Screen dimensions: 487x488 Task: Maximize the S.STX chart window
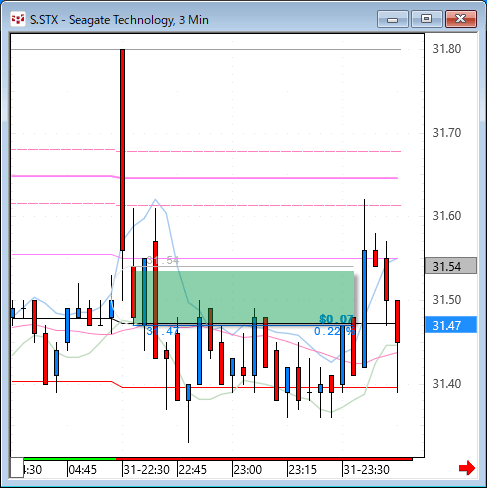point(427,19)
